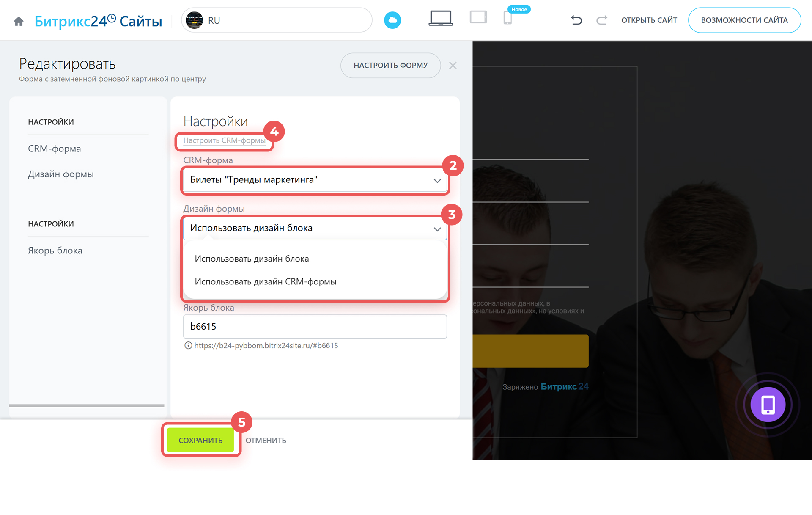Click the undo arrow icon
This screenshot has height=515, width=812.
[x=576, y=20]
